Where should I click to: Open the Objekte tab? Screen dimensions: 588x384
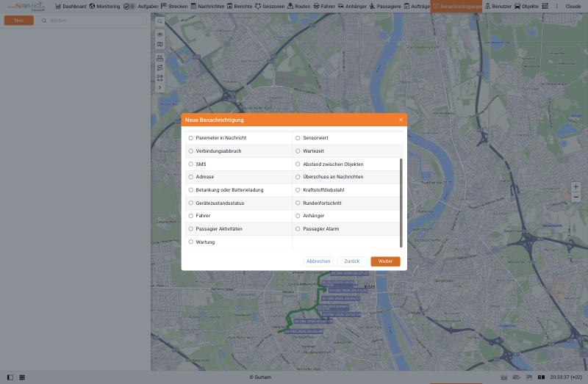click(526, 7)
